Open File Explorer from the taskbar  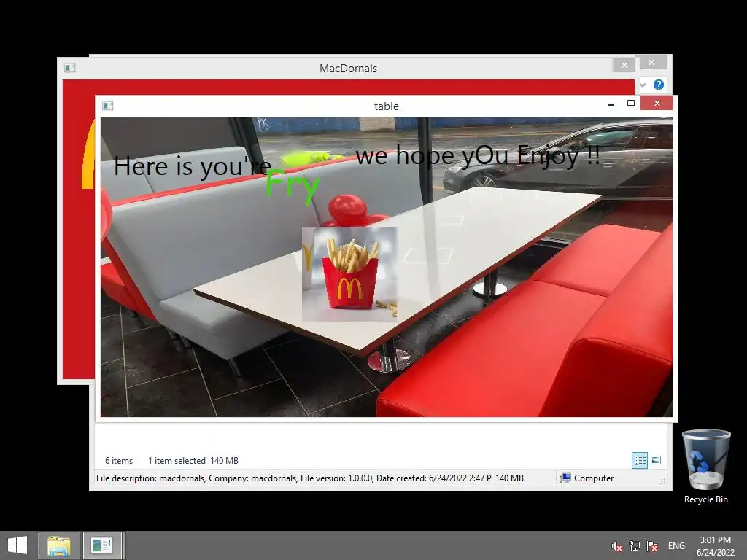tap(58, 545)
